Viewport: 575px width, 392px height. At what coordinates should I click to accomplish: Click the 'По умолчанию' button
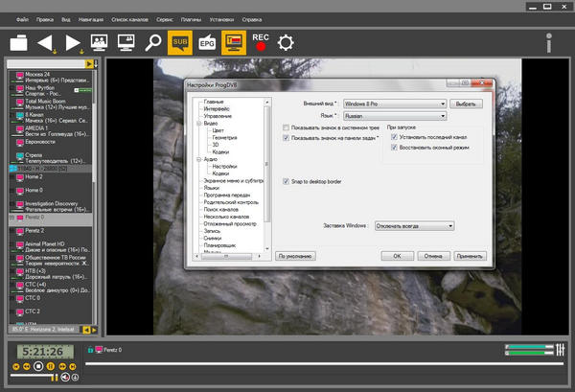coord(294,256)
